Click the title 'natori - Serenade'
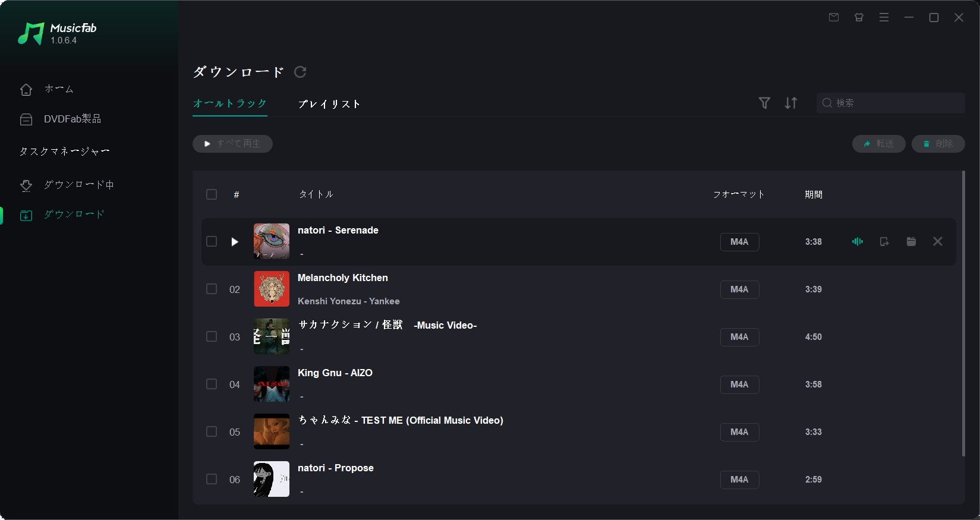 (338, 231)
